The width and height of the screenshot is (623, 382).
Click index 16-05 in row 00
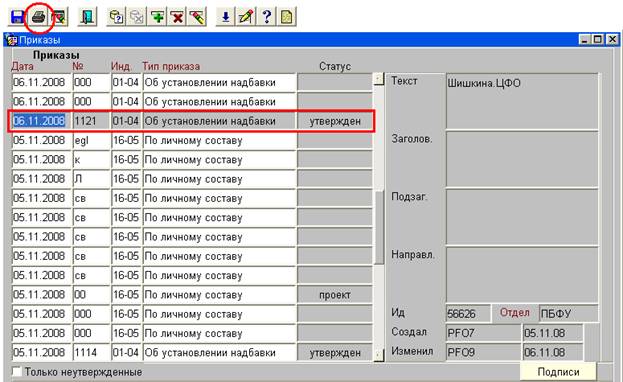coord(126,295)
